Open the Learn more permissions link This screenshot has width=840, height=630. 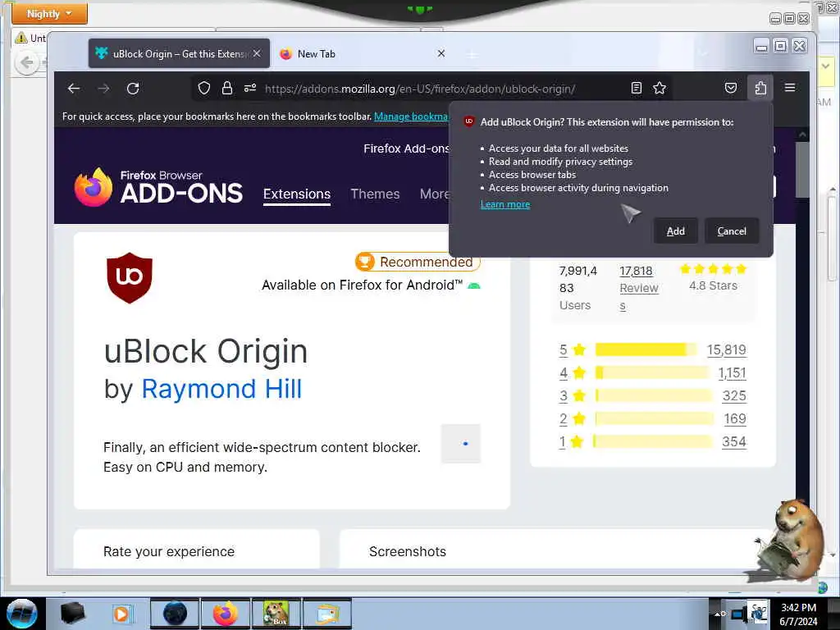click(x=505, y=204)
